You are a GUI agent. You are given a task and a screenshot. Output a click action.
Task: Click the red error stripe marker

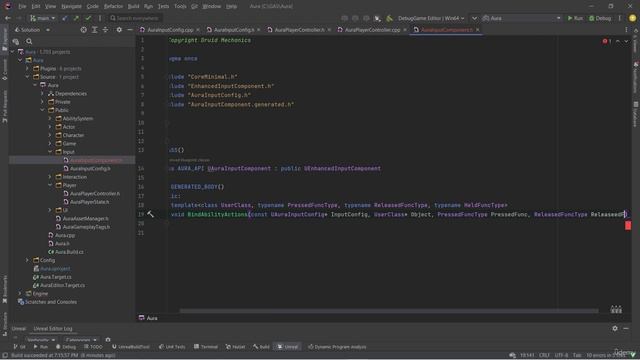pos(628,225)
